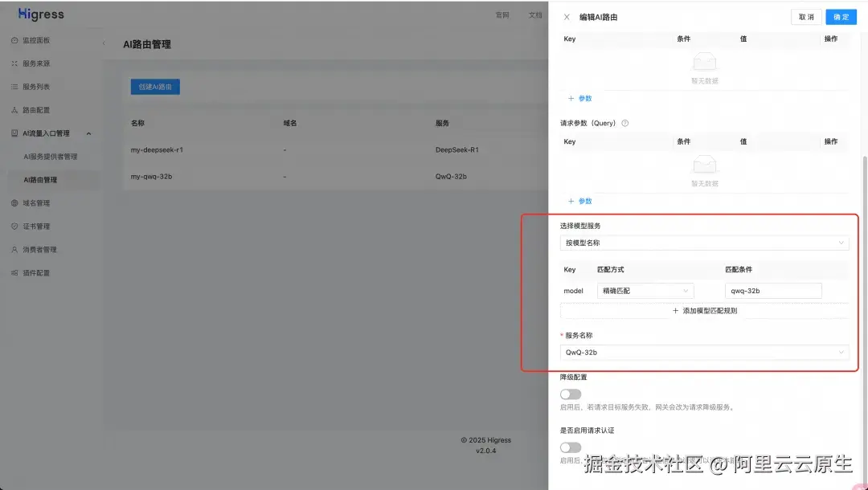The height and width of the screenshot is (490, 868).
Task: Click the 消费者管理 user icon
Action: [14, 250]
